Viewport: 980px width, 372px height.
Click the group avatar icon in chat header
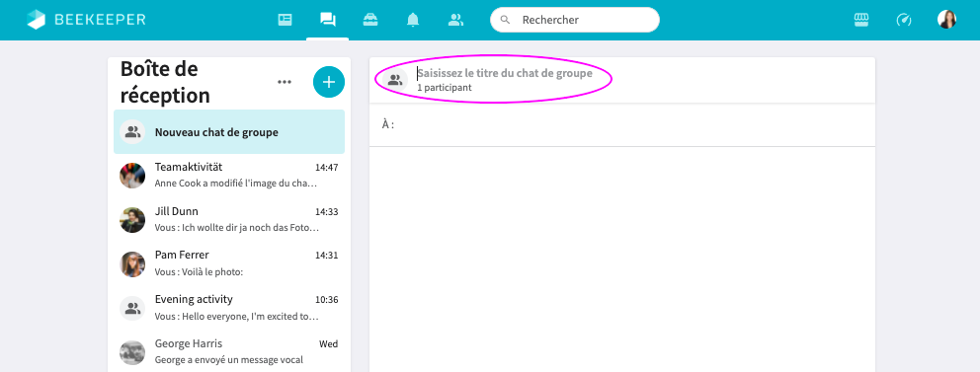point(395,79)
